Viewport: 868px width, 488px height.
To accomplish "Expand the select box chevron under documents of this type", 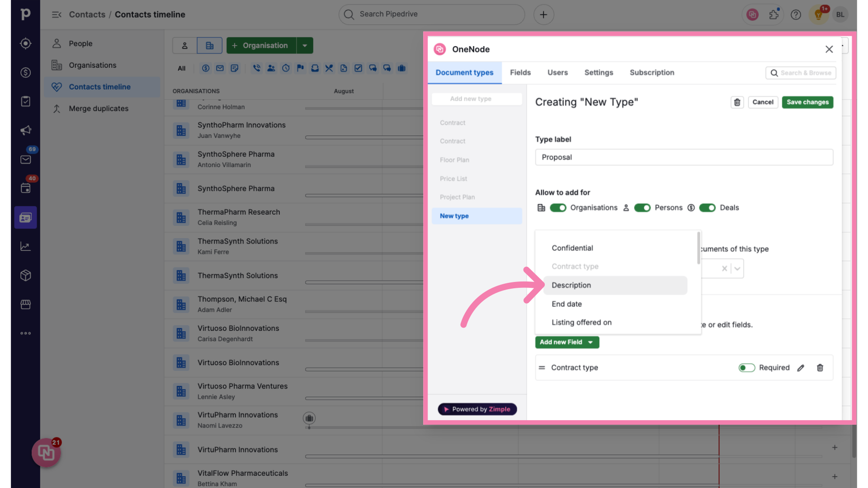I will (x=737, y=268).
